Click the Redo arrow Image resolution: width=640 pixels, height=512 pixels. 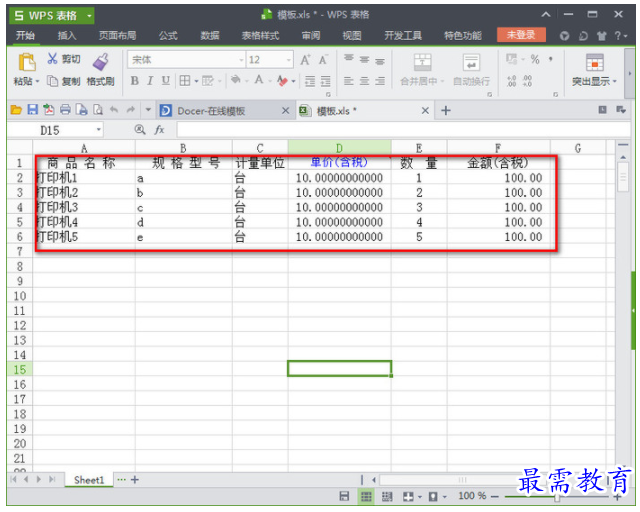[131, 109]
